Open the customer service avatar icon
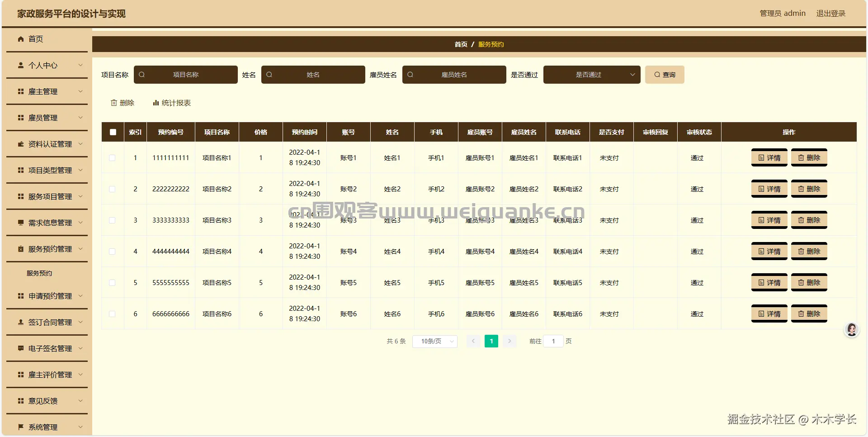The image size is (868, 437). pyautogui.click(x=852, y=330)
